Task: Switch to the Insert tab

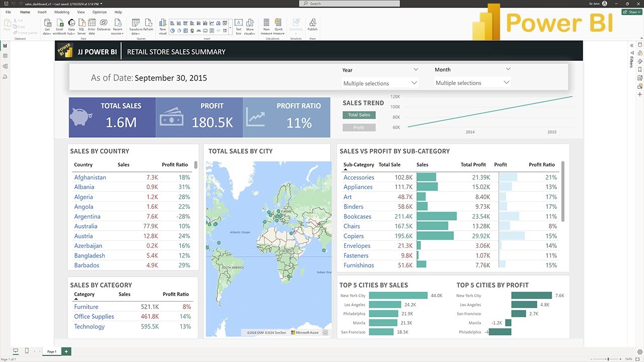Action: [x=42, y=12]
